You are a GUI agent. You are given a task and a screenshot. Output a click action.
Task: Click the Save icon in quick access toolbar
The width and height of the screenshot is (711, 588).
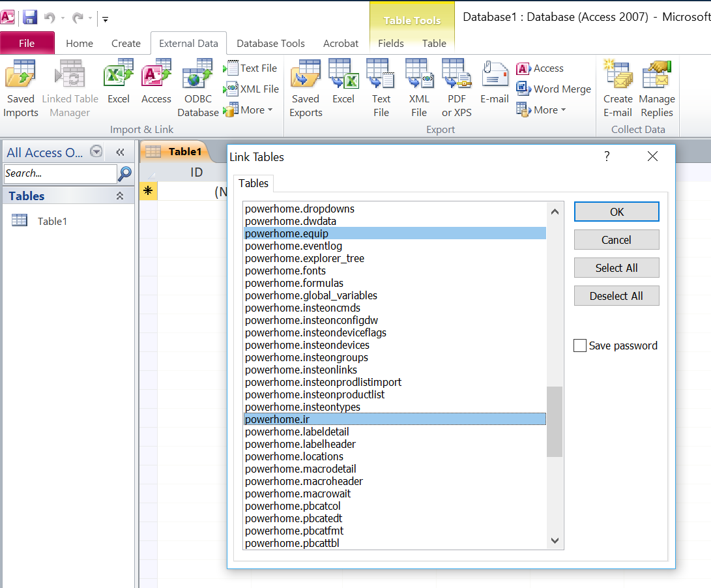coord(30,18)
